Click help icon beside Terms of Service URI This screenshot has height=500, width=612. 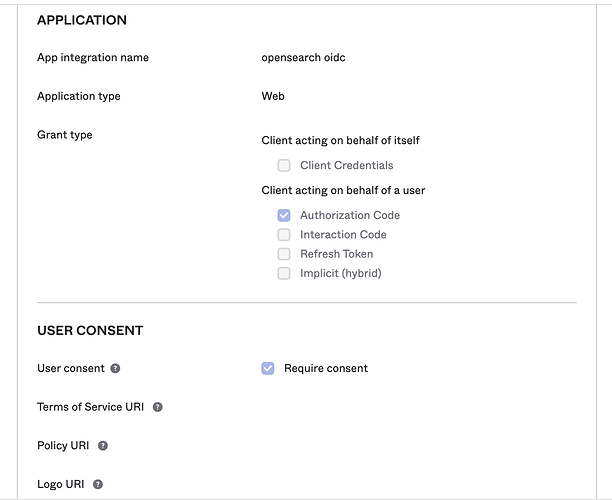(x=158, y=407)
